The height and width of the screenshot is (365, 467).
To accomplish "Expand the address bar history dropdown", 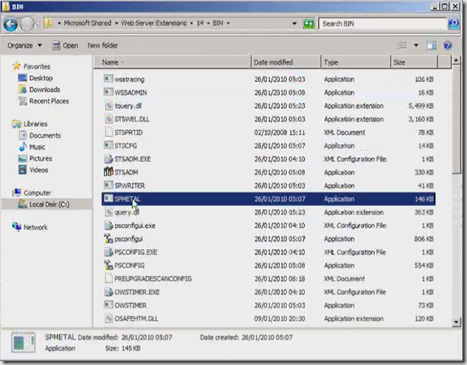I will click(294, 23).
